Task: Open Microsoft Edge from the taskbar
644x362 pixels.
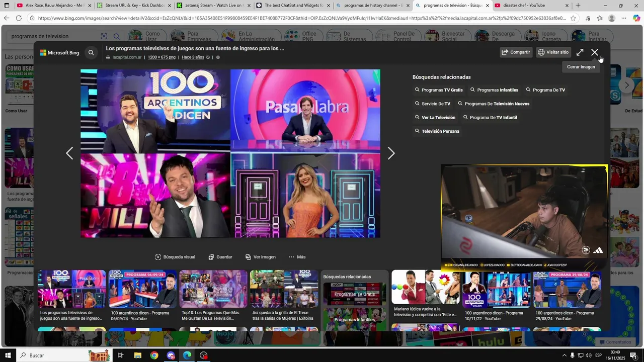Action: (187, 355)
